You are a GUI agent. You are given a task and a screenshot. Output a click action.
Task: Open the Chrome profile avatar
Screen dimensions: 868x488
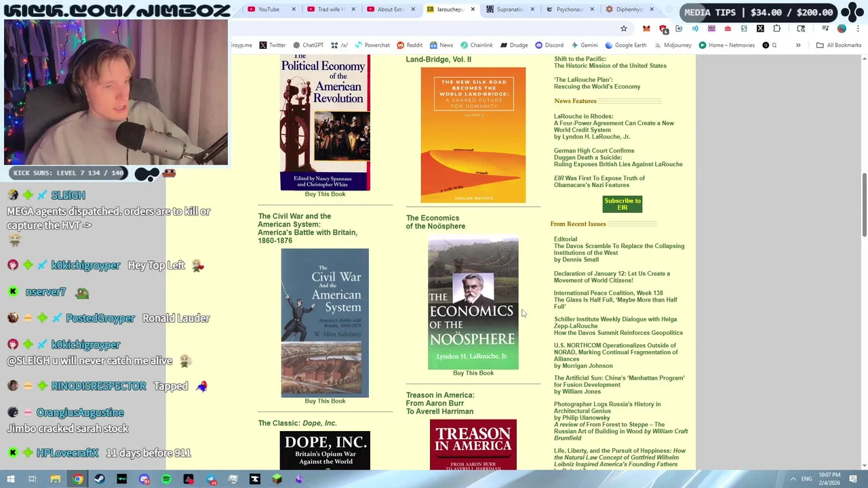842,28
